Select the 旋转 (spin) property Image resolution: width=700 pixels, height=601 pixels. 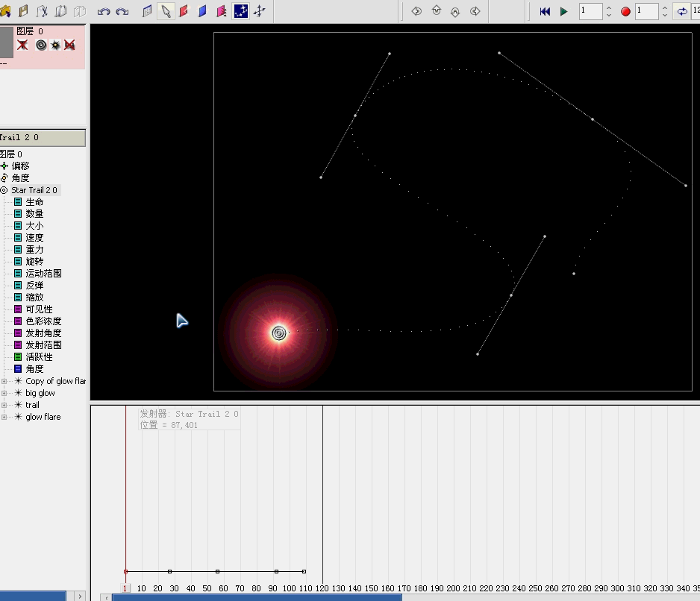(x=34, y=262)
